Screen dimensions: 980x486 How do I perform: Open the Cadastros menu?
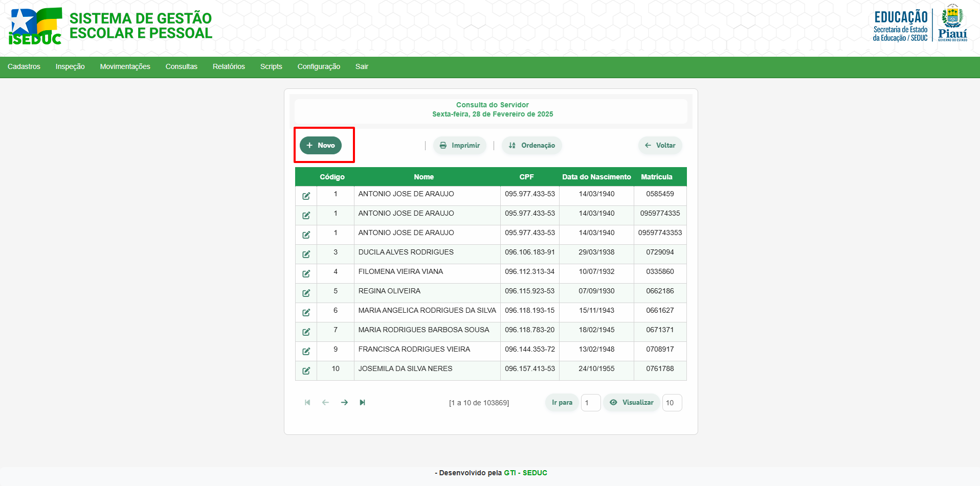coord(24,67)
